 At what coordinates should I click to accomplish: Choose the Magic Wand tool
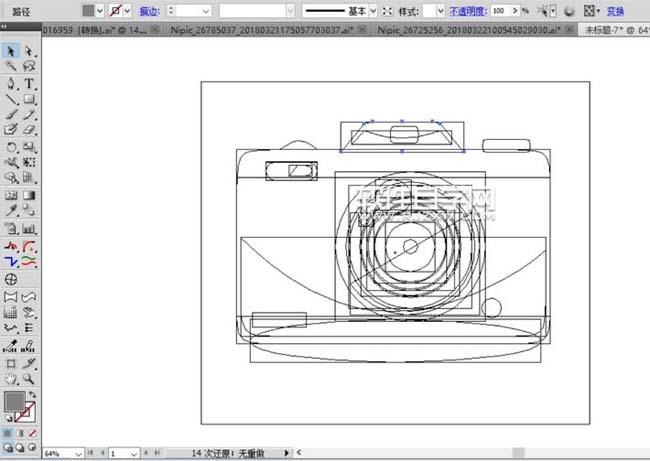click(11, 67)
